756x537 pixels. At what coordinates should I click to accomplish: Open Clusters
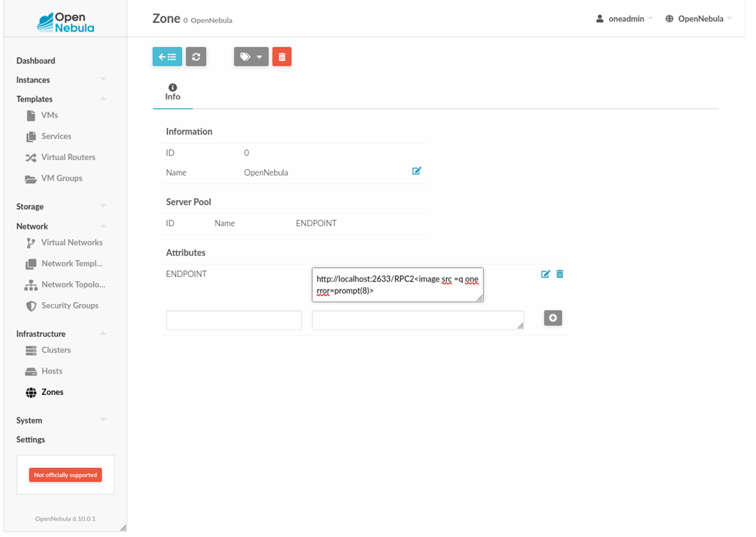pyautogui.click(x=56, y=350)
